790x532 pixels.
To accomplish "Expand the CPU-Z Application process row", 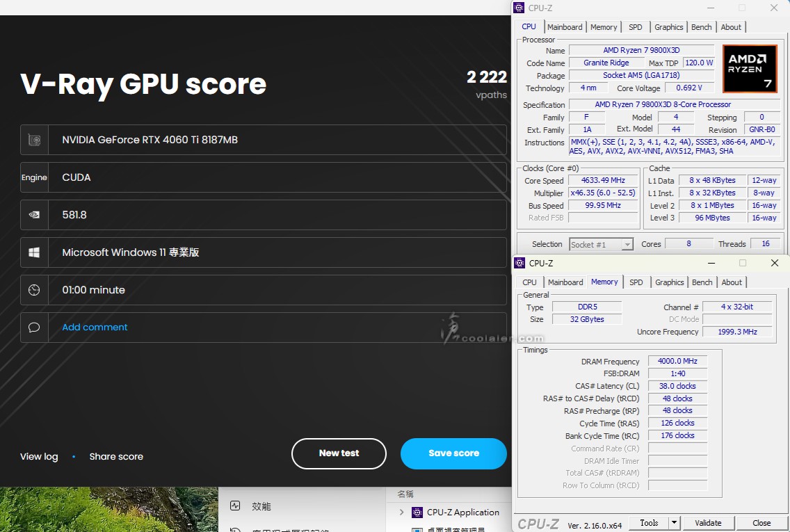I will point(401,513).
